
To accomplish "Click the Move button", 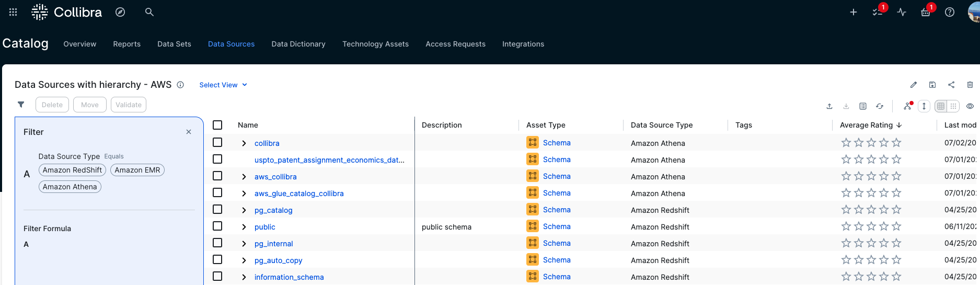I will [x=90, y=105].
